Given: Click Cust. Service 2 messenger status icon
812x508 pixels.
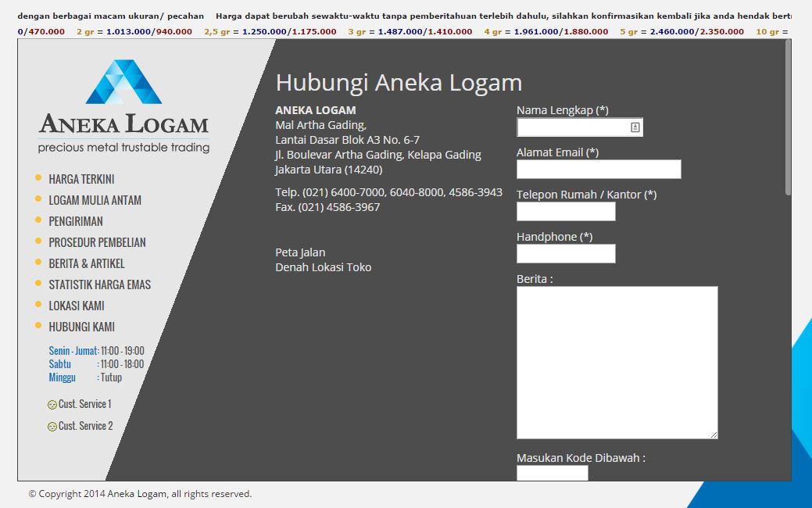Looking at the screenshot, I should pos(52,427).
